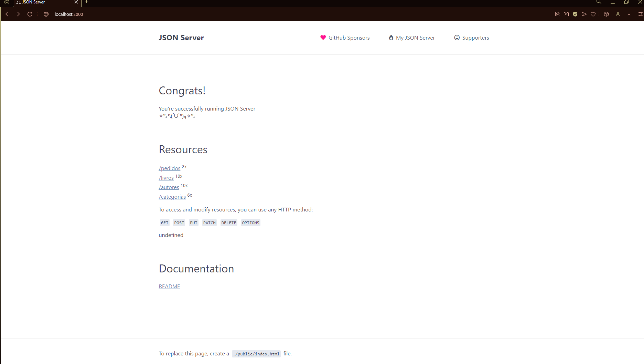
Task: Go forward to the next page
Action: [18, 14]
